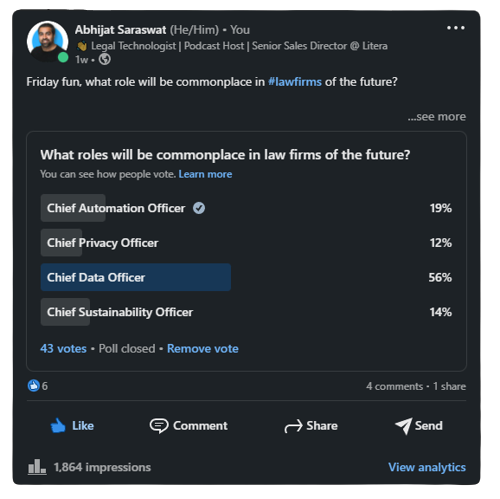The image size is (500, 499).
Task: Click the globe visibility icon
Action: [x=105, y=59]
